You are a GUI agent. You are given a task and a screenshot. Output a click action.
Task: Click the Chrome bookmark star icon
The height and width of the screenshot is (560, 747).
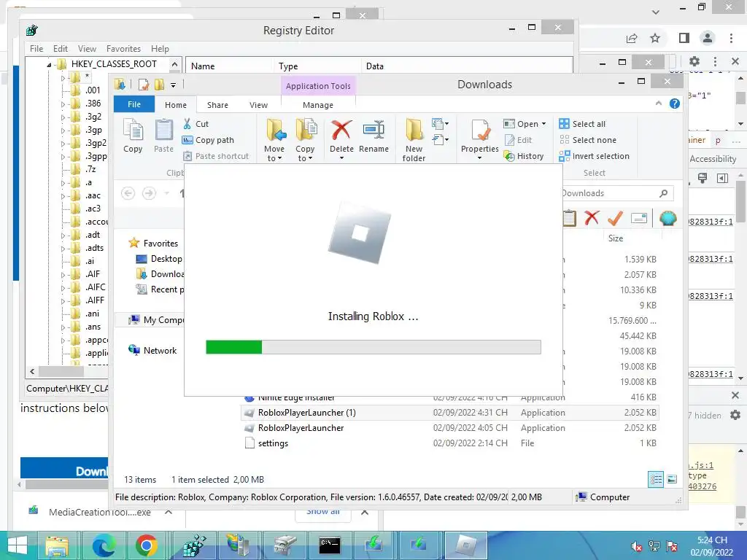pos(655,38)
